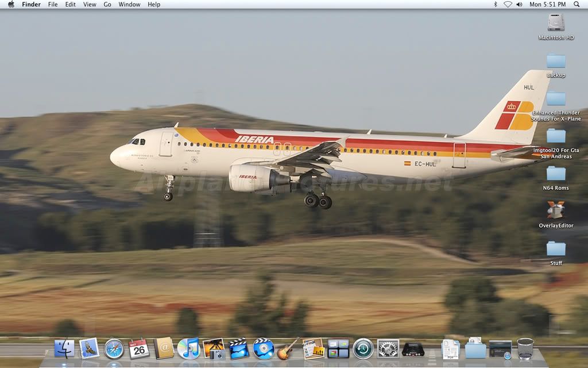The width and height of the screenshot is (588, 368).
Task: Click the minimized window in Dock
Action: 500,350
